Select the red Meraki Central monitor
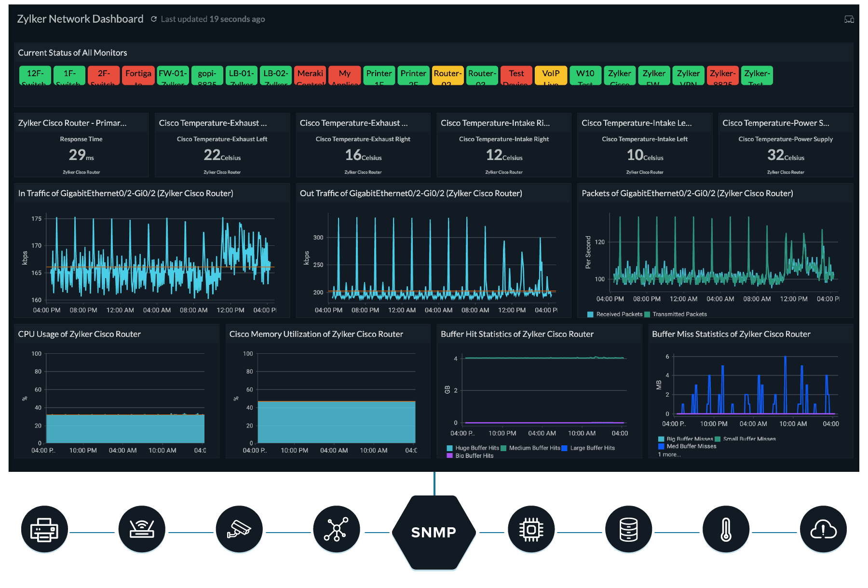 pos(310,75)
